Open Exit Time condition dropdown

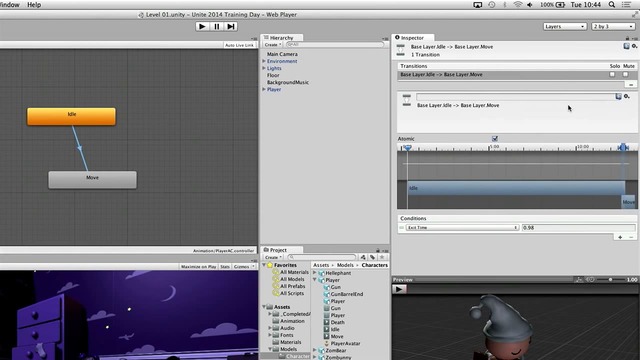(462, 228)
